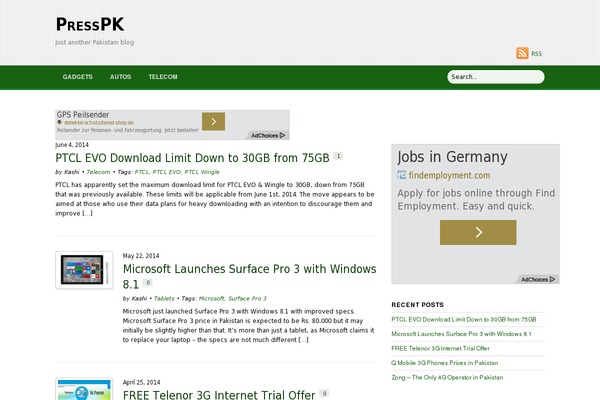The height and width of the screenshot is (400, 600).
Task: Click the Jobs in Germany arrow button
Action: [478, 232]
